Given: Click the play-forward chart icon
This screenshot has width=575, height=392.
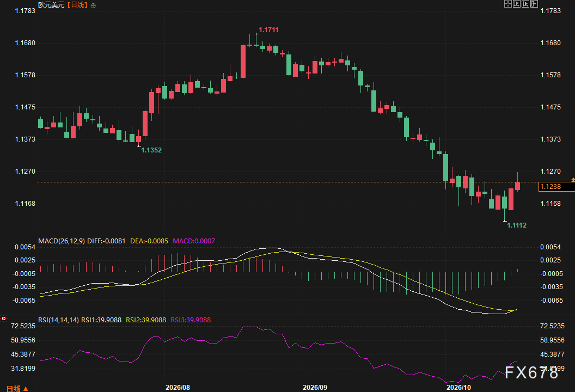Looking at the screenshot, I should pos(525,4).
